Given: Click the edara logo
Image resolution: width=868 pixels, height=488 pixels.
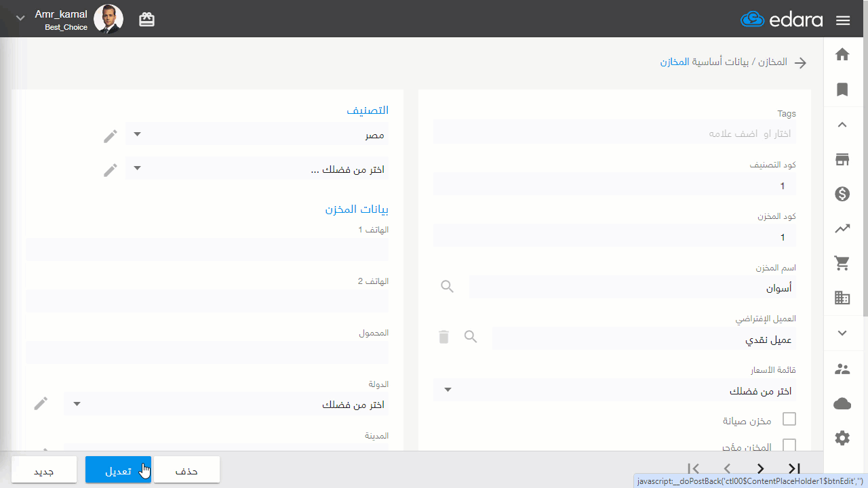Looking at the screenshot, I should (x=782, y=20).
